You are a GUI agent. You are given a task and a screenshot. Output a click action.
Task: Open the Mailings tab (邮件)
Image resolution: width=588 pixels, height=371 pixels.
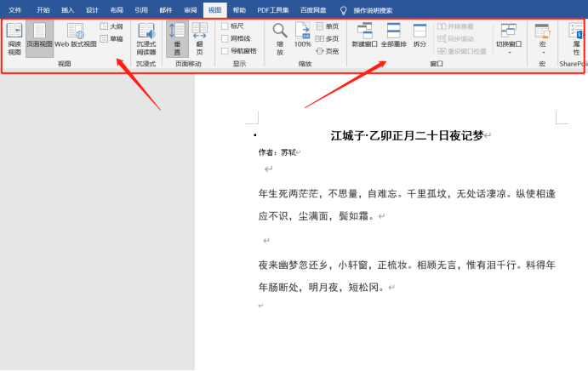[x=166, y=10]
